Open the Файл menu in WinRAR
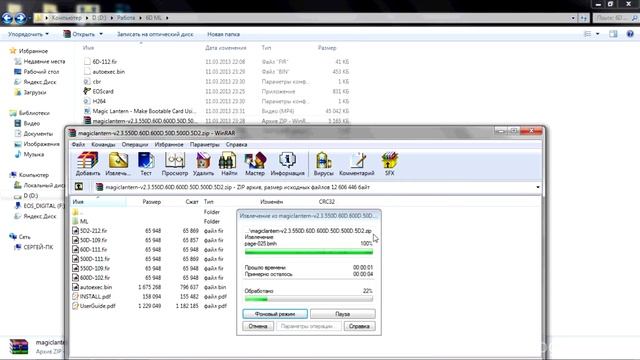 78,144
